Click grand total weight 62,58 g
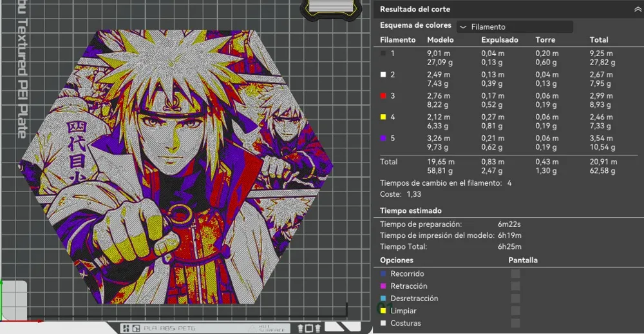 click(603, 171)
